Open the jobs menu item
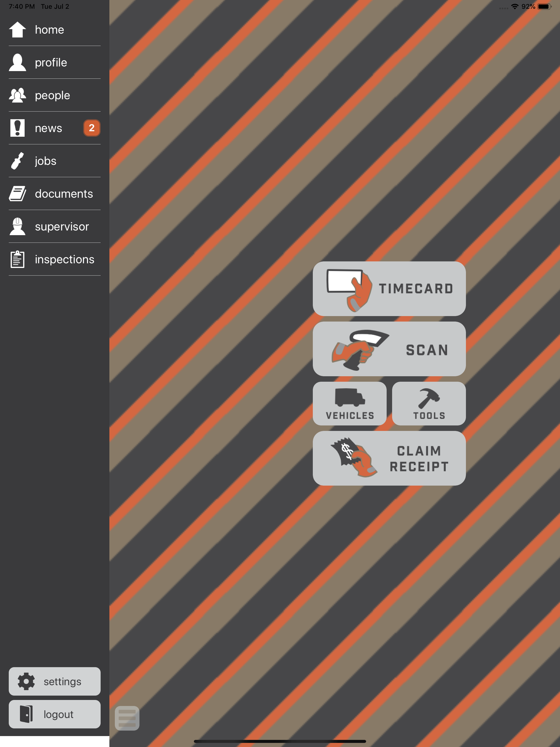Screen dimensions: 560x747 (x=55, y=161)
